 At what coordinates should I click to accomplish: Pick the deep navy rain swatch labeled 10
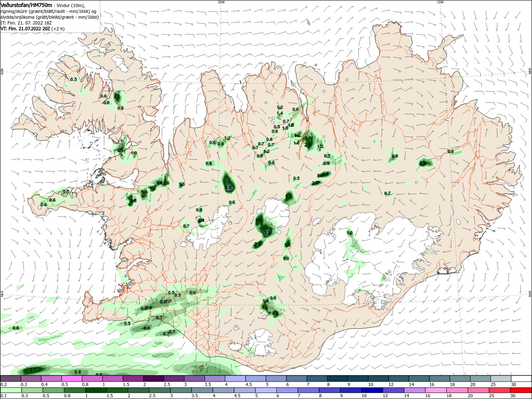click(x=372, y=390)
